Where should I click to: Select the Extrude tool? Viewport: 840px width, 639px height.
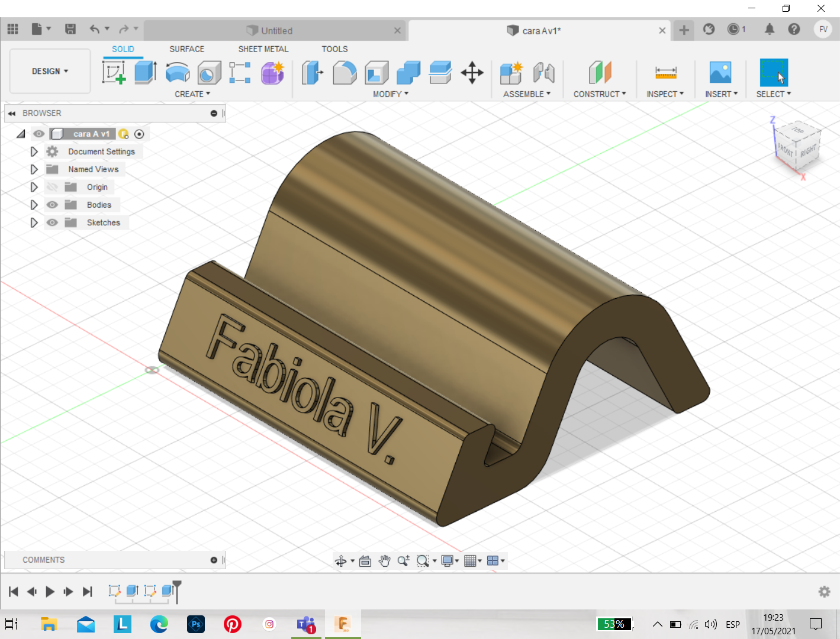145,72
